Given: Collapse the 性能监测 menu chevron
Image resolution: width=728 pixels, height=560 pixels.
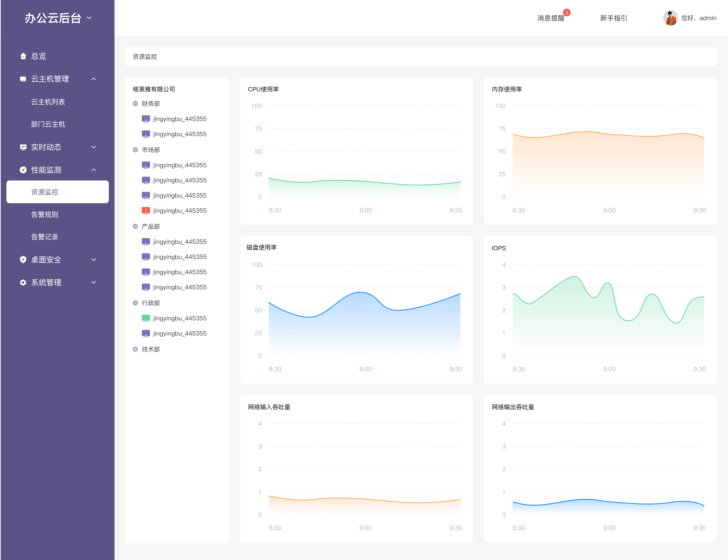Looking at the screenshot, I should tap(94, 170).
